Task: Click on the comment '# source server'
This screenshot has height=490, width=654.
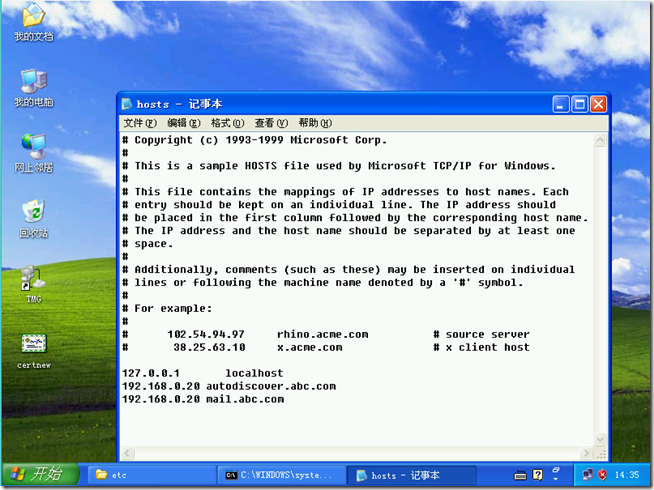Action: [x=481, y=334]
